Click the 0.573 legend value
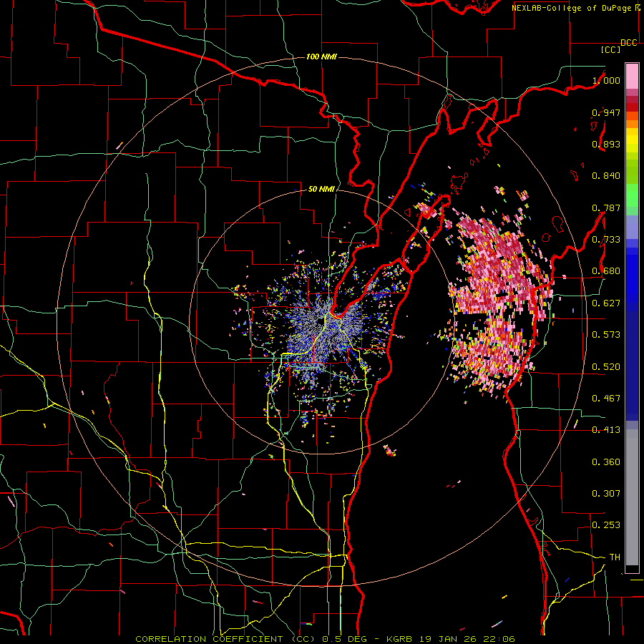 (x=606, y=335)
